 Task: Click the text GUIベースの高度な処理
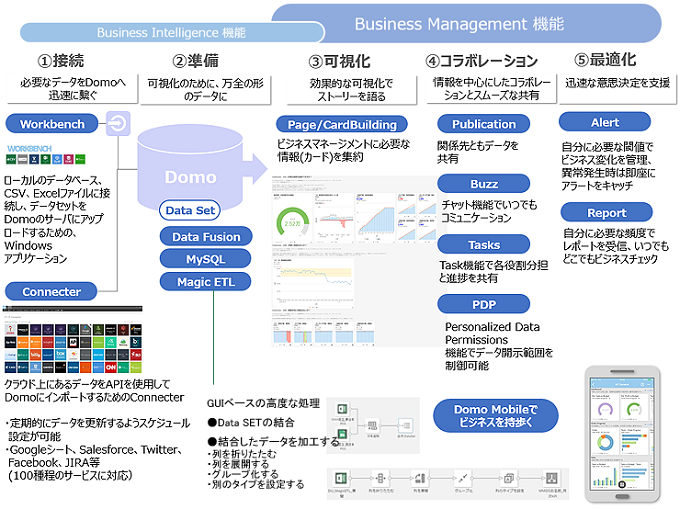click(x=263, y=403)
